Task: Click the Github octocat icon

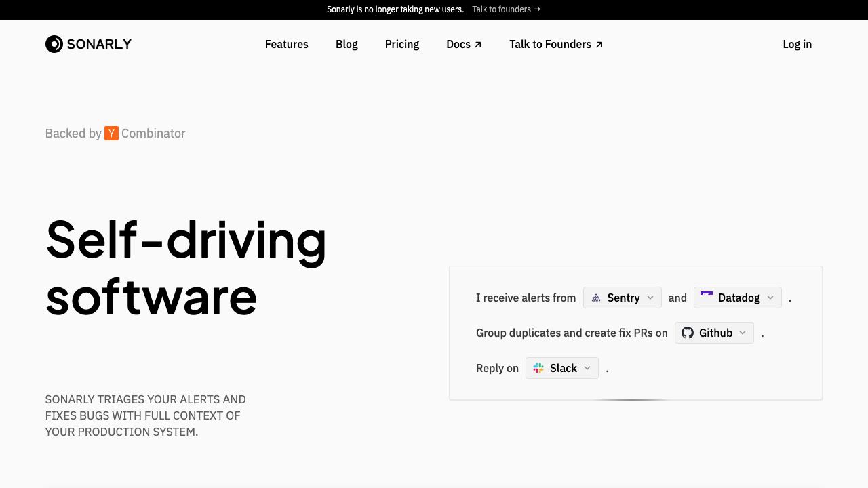Action: (688, 333)
